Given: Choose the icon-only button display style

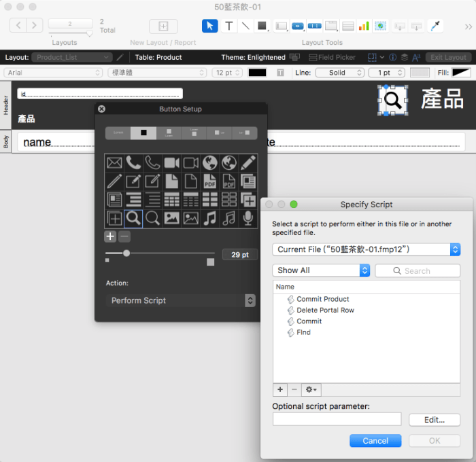Looking at the screenshot, I should (x=143, y=133).
